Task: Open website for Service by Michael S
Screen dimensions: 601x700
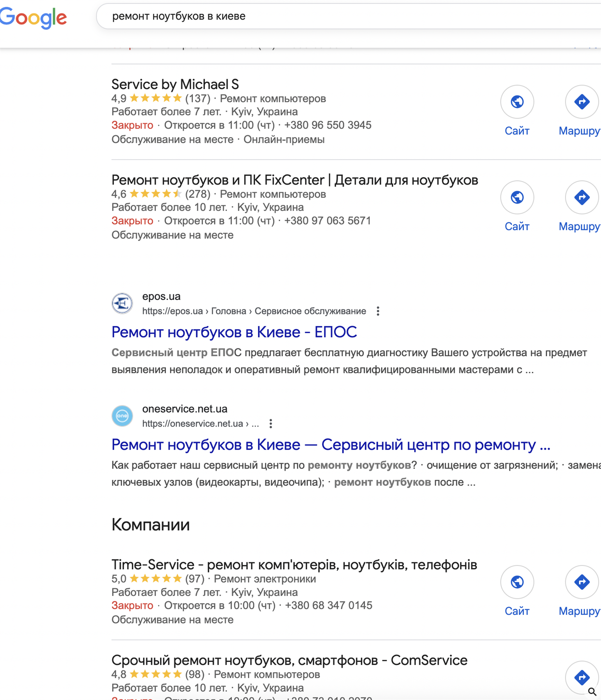Action: (517, 102)
